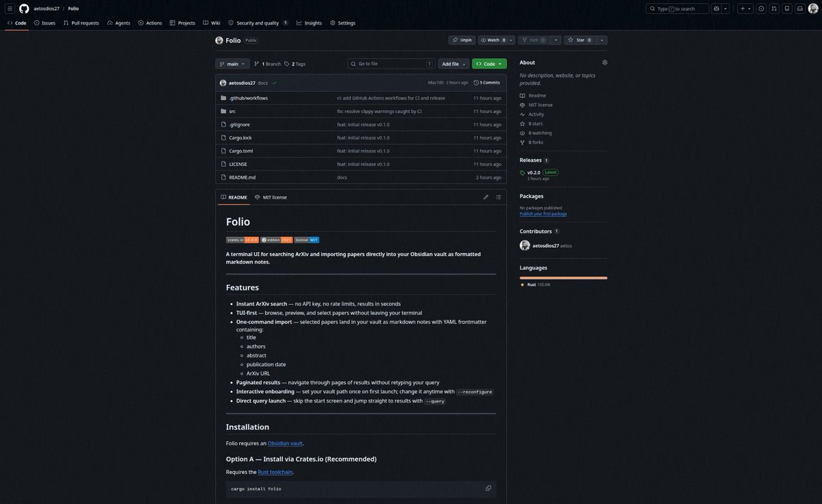Click the Rust language bar
This screenshot has height=504, width=822.
click(563, 277)
